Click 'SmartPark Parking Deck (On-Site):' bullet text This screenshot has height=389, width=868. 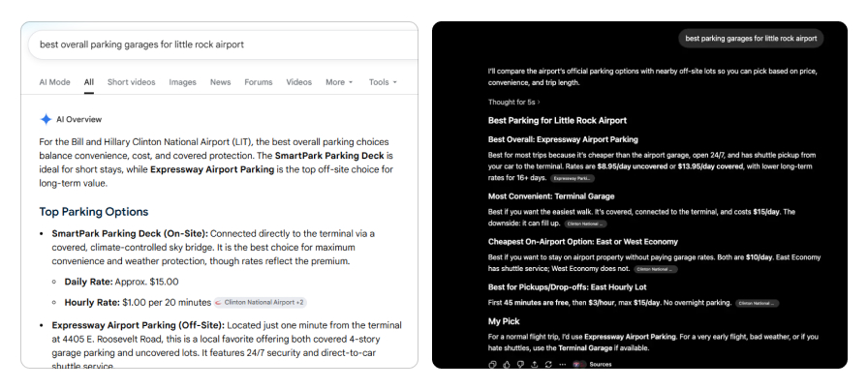(130, 234)
